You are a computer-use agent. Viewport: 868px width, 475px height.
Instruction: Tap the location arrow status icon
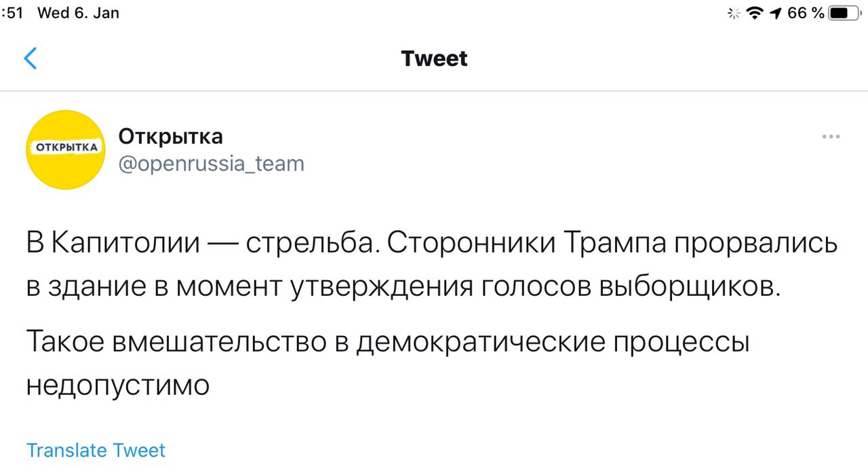point(774,13)
